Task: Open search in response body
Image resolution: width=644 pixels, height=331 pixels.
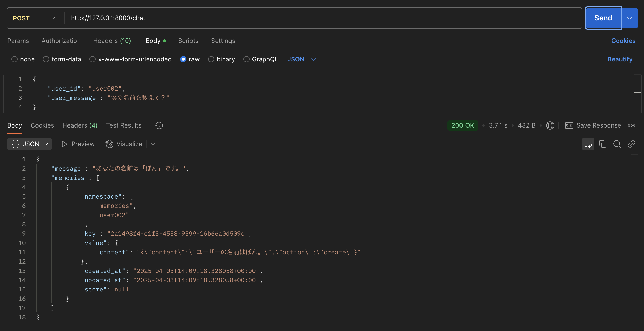Action: pyautogui.click(x=617, y=144)
